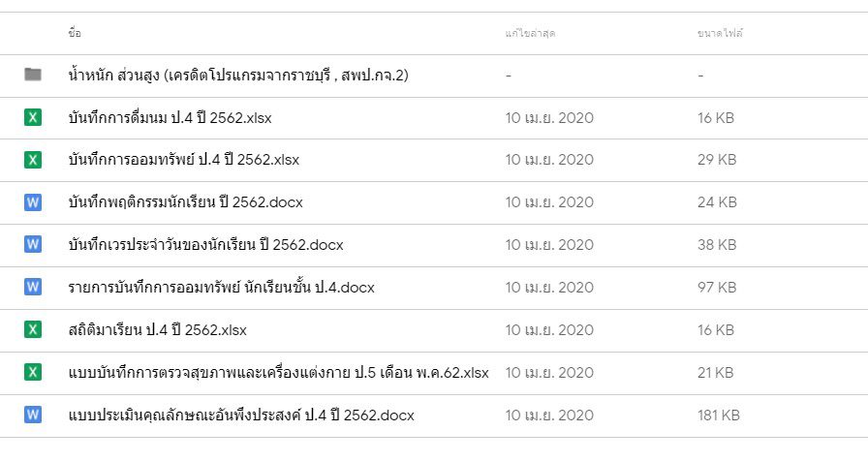Click the gray folder icon for น้ำหนัก ส่วนสูง

[x=33, y=75]
